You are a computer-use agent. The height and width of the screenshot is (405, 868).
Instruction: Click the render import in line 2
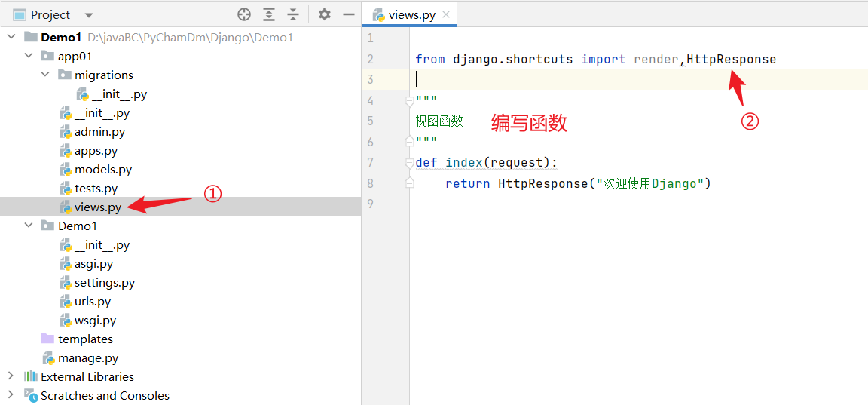coord(656,59)
